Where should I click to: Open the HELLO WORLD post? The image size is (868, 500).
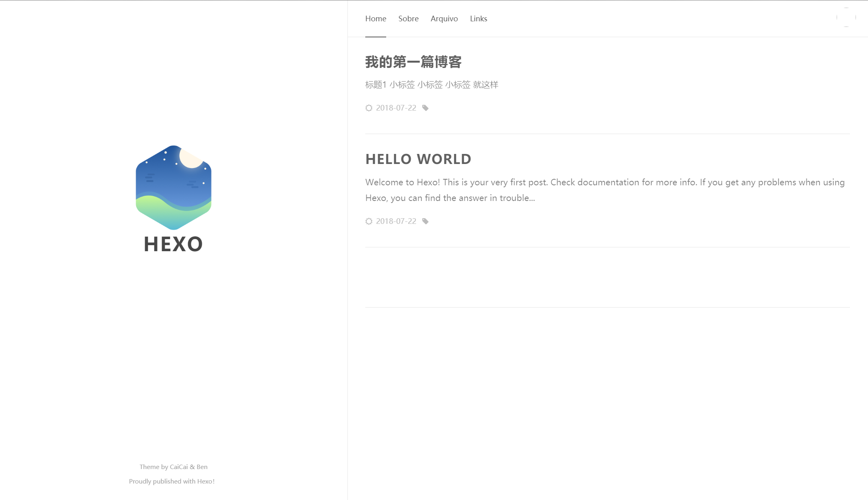pos(418,159)
